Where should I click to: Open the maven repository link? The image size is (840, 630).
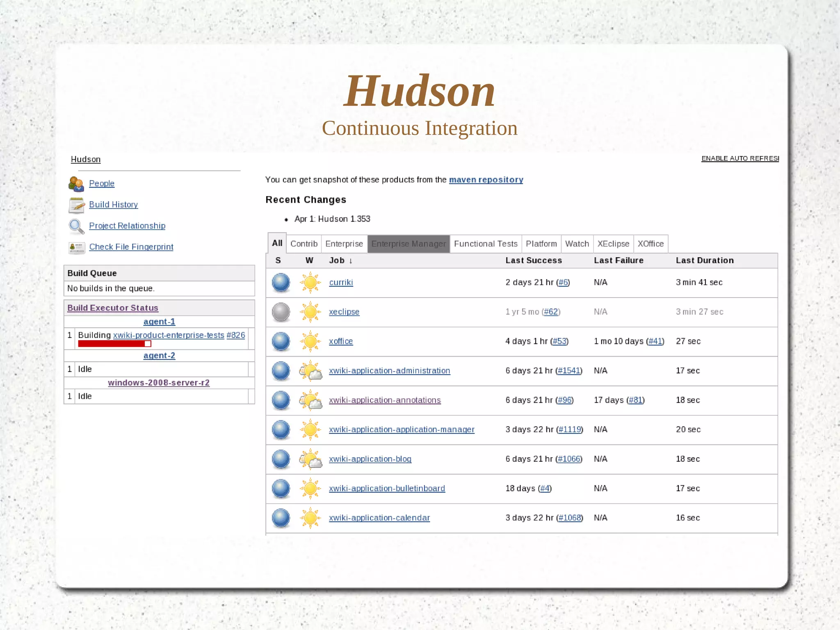point(486,180)
